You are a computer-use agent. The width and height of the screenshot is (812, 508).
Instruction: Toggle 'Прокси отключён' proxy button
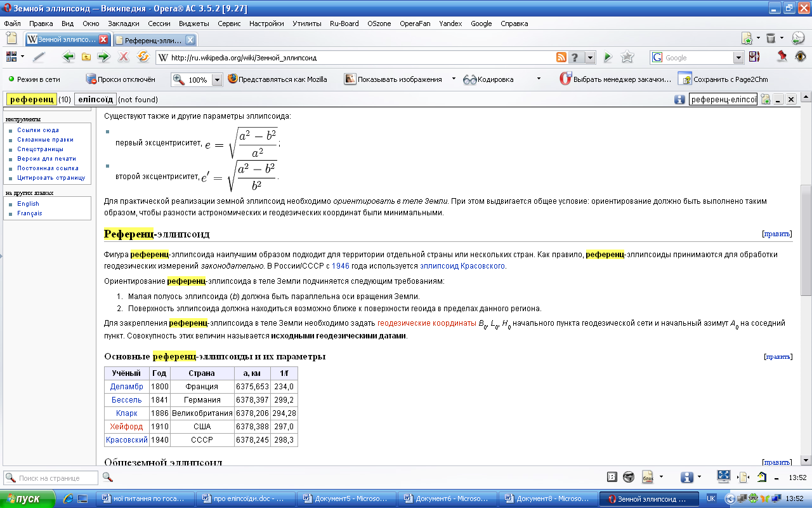tap(121, 79)
